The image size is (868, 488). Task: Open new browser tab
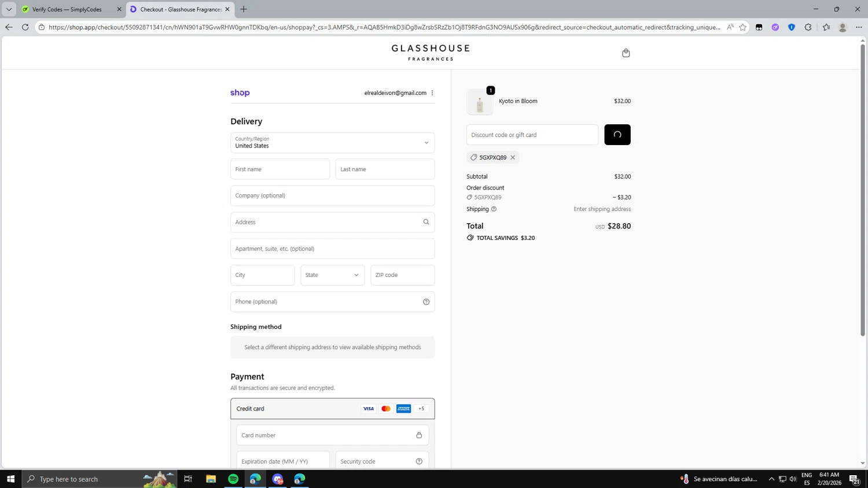pyautogui.click(x=244, y=9)
